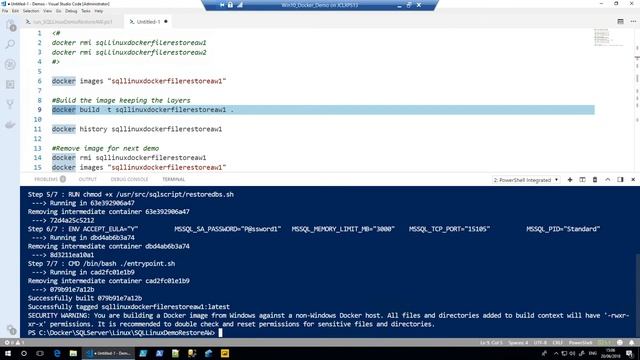Move the panel to the side

(620, 180)
